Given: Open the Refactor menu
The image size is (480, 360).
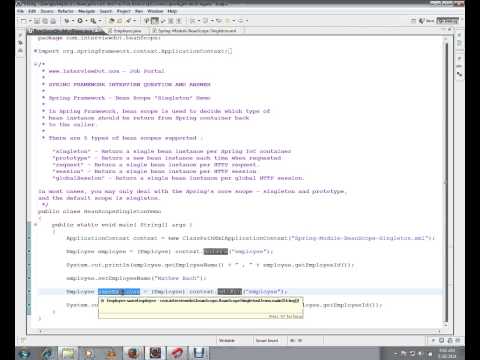Looking at the screenshot, I should (x=66, y=11).
